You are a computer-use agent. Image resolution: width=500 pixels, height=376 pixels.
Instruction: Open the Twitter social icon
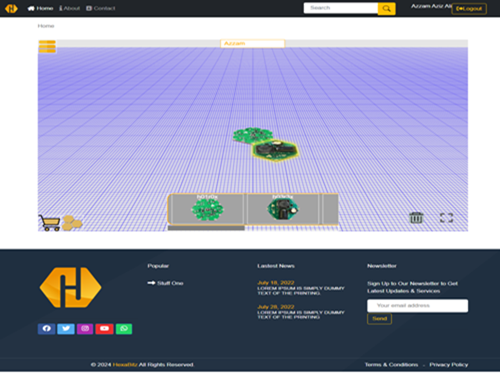(66, 329)
